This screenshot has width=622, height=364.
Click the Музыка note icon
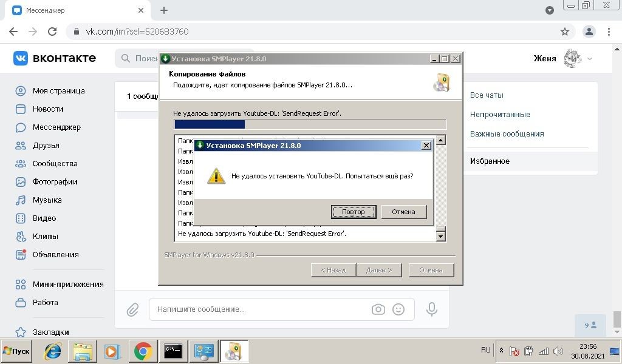click(x=21, y=200)
